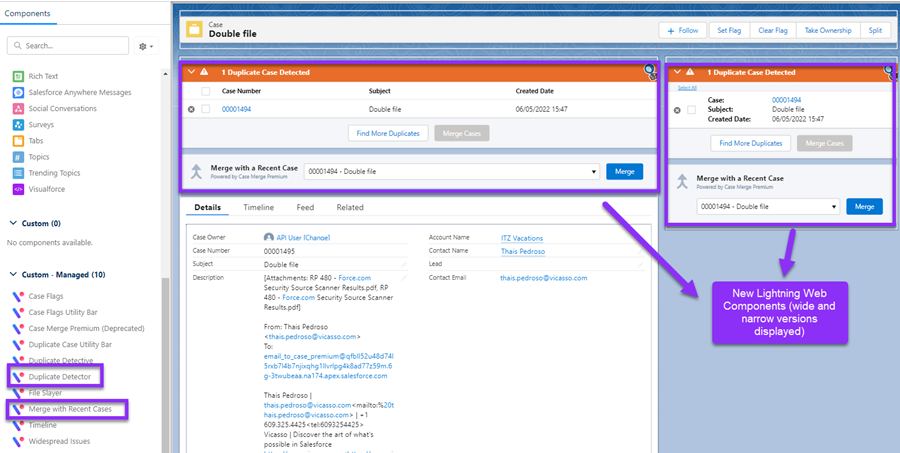This screenshot has width=900, height=453.
Task: Click the Contact Email thais.pedroso@vicasso.com link
Action: tap(544, 278)
